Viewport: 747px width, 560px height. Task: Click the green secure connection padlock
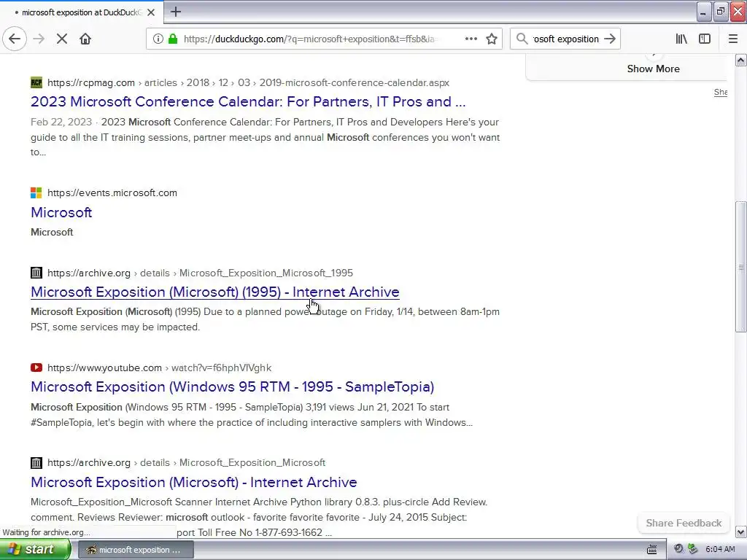[172, 39]
